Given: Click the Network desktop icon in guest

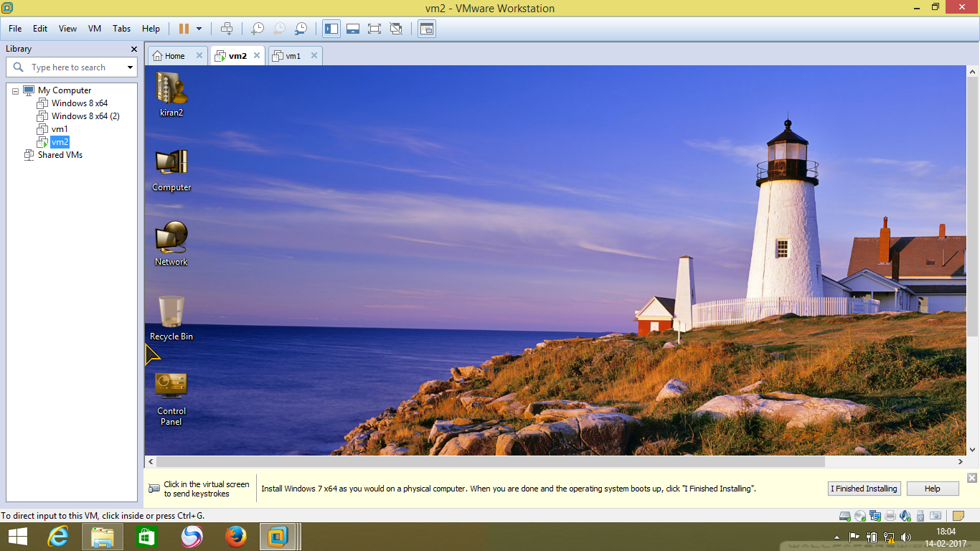Looking at the screenshot, I should 171,244.
